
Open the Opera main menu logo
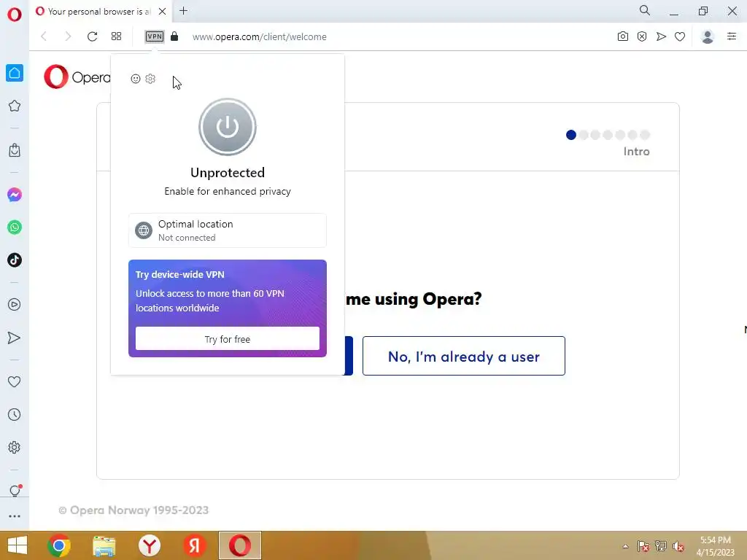[15, 15]
